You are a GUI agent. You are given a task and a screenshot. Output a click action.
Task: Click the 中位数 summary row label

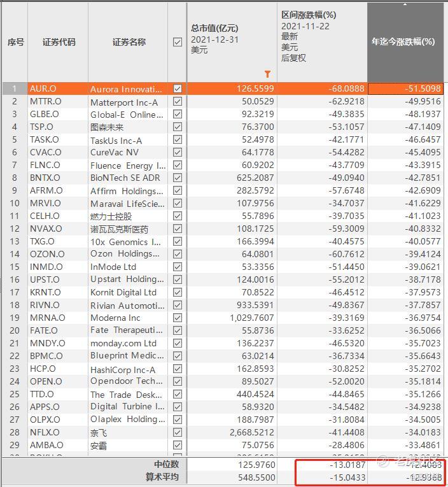click(166, 464)
